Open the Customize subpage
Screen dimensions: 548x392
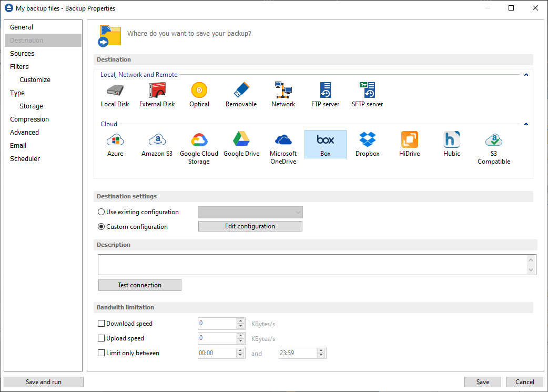[43, 80]
